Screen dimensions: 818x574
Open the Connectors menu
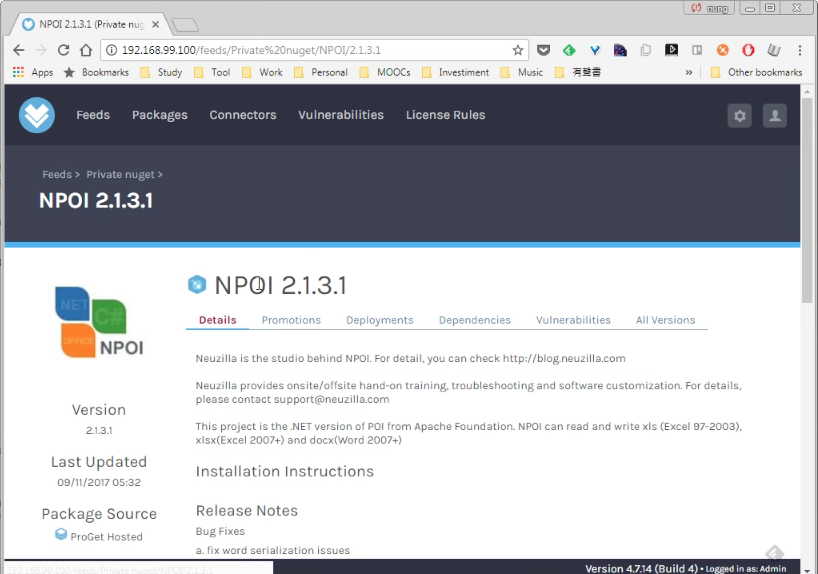(x=243, y=115)
